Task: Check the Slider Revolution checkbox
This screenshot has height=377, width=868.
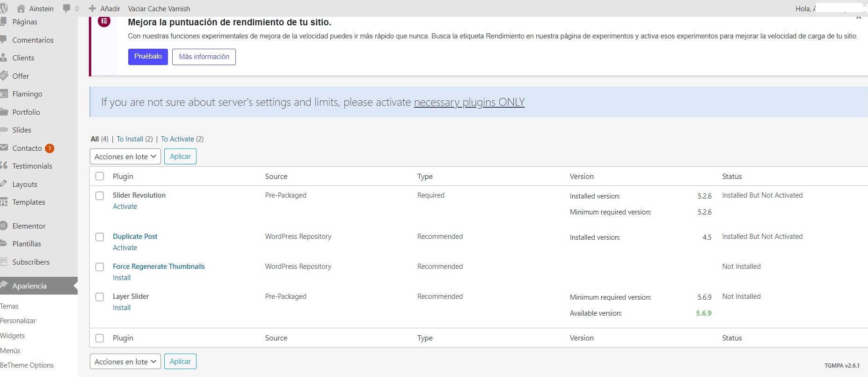Action: tap(100, 196)
